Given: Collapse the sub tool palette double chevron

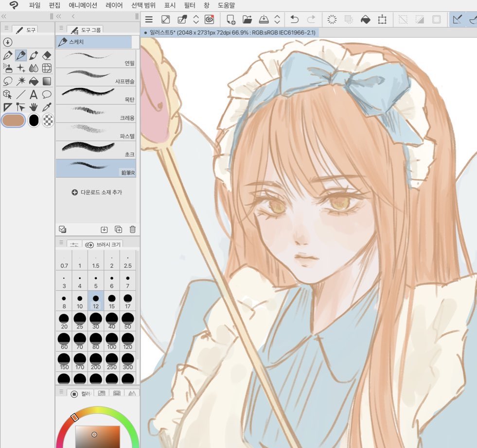Looking at the screenshot, I should click(59, 16).
